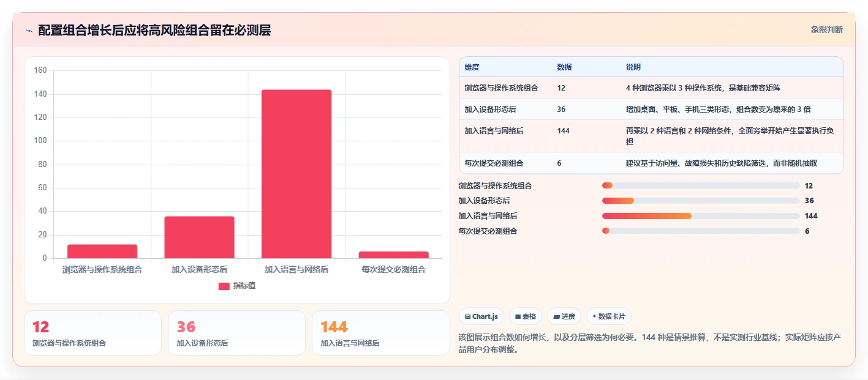
Task: Click table data cell 144
Action: pyautogui.click(x=564, y=131)
